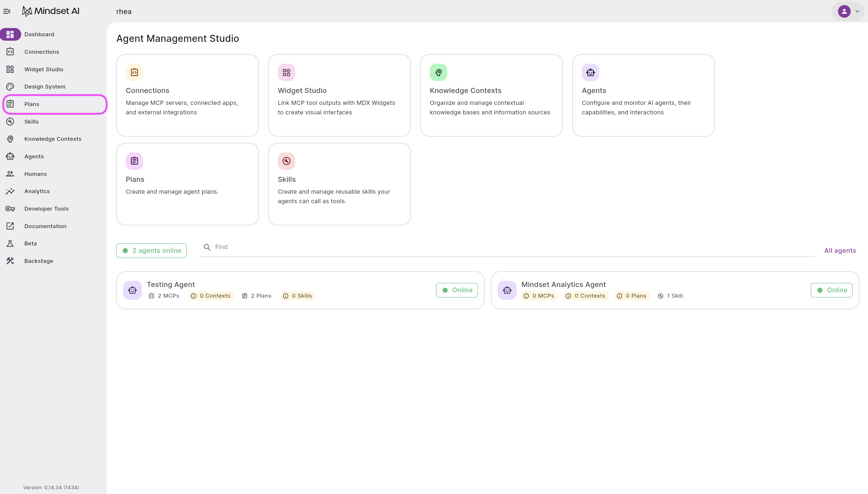Open Connections icon in the sidebar
The image size is (868, 494).
coord(10,52)
